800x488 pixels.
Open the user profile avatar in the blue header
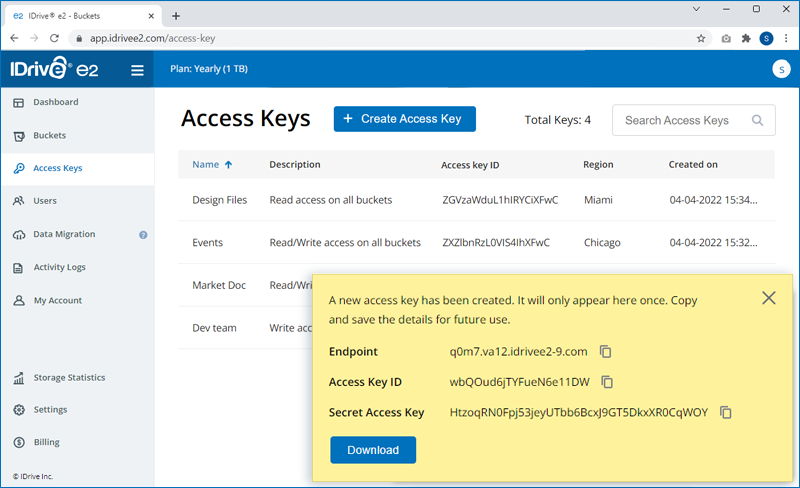coord(781,69)
